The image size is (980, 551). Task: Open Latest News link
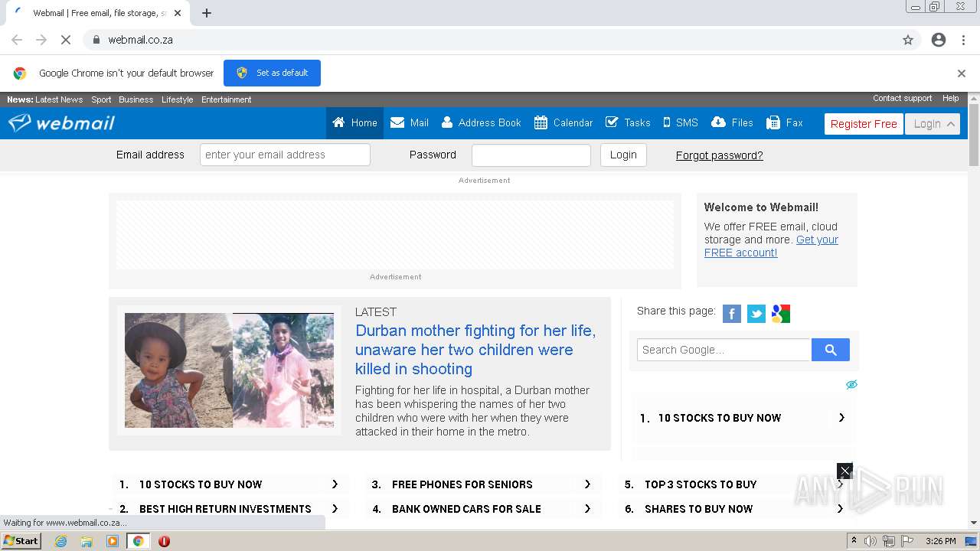point(59,99)
